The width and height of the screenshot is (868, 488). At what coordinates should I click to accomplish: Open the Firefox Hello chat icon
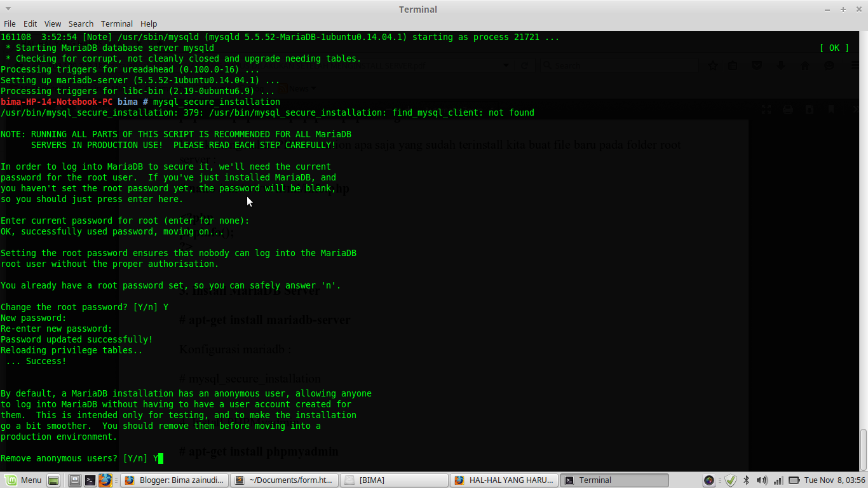click(x=829, y=65)
